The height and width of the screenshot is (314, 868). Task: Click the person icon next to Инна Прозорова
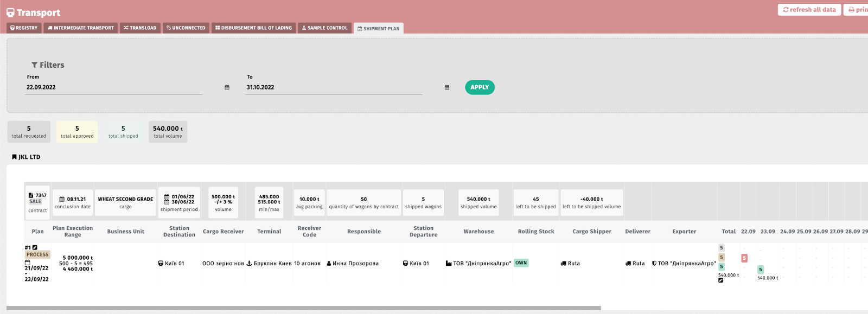[329, 264]
